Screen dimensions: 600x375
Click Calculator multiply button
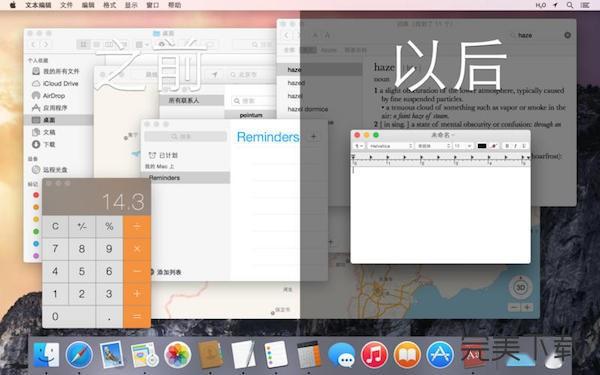pos(137,249)
